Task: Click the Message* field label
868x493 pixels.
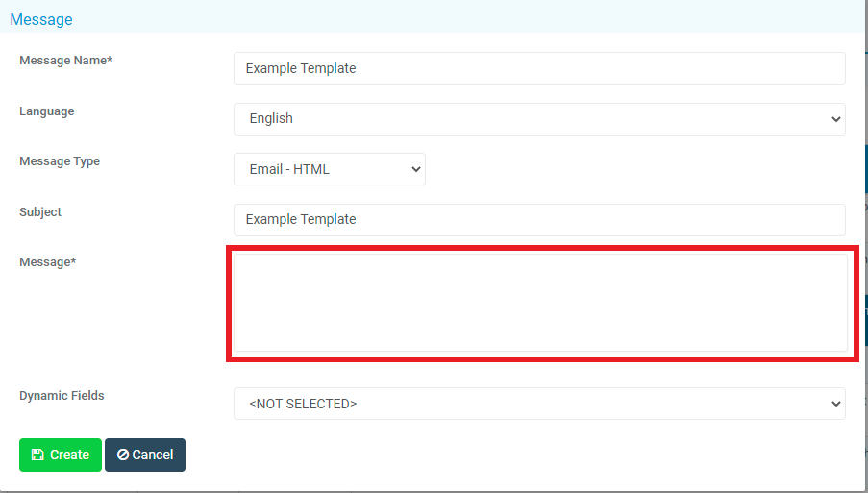Action: [x=48, y=262]
